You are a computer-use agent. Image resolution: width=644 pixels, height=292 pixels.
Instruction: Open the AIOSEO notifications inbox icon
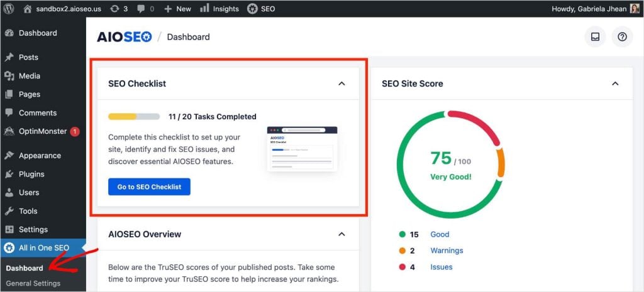pos(595,37)
